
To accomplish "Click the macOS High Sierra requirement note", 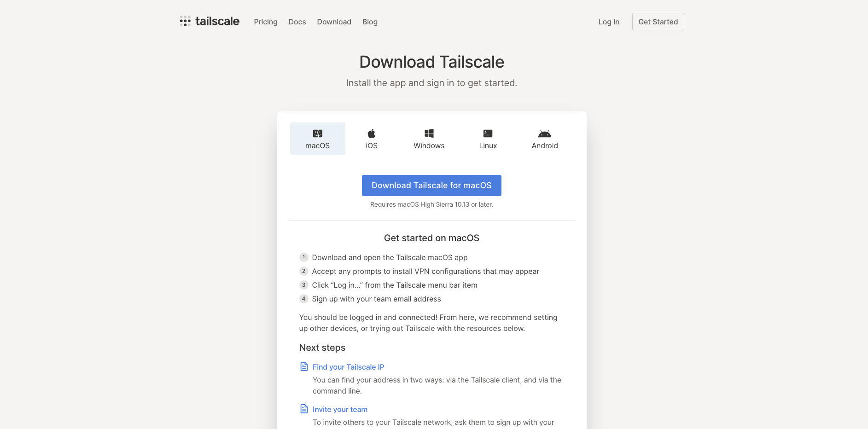I will pos(431,204).
